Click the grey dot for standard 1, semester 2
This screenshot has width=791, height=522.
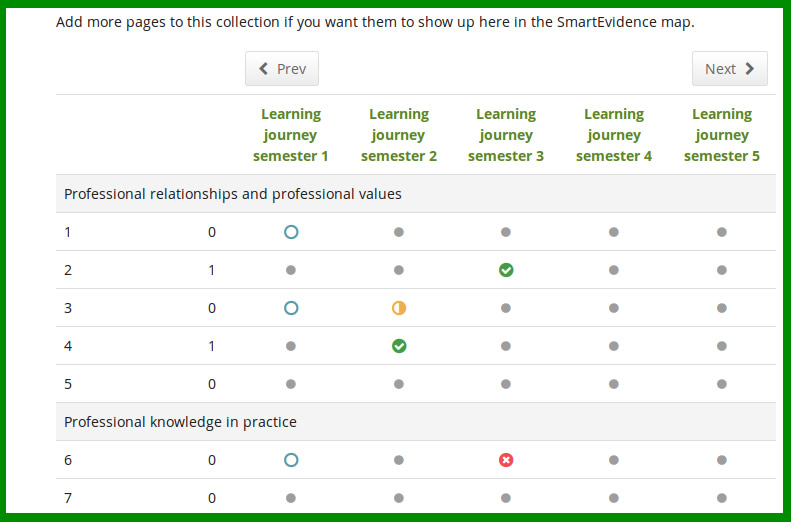click(x=399, y=232)
